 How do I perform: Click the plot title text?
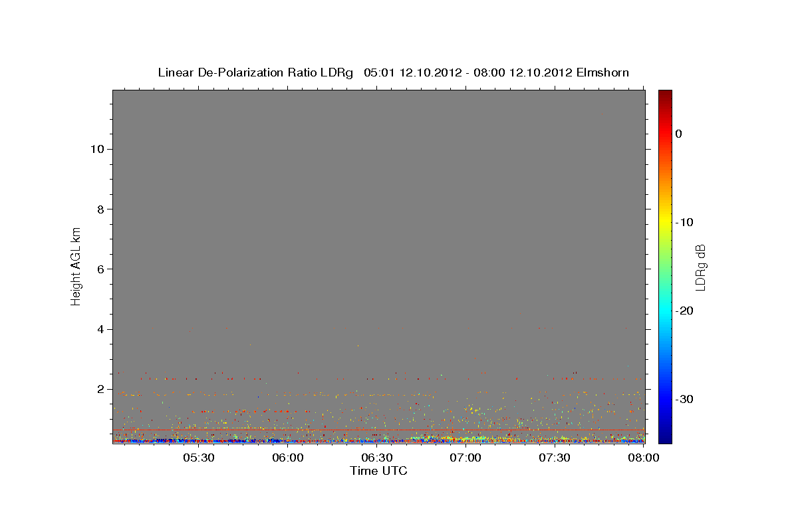[x=394, y=72]
